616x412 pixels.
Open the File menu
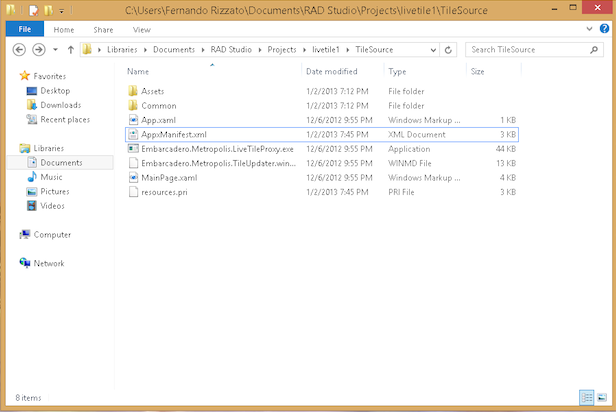[24, 30]
